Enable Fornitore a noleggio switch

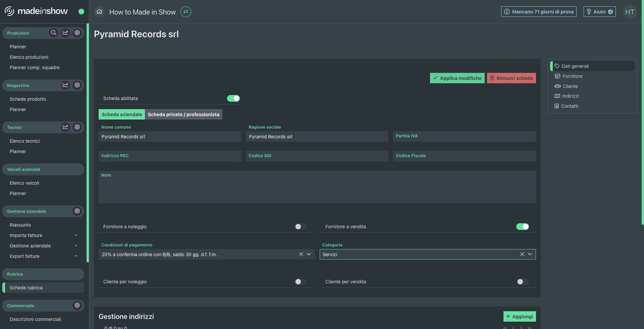[300, 227]
